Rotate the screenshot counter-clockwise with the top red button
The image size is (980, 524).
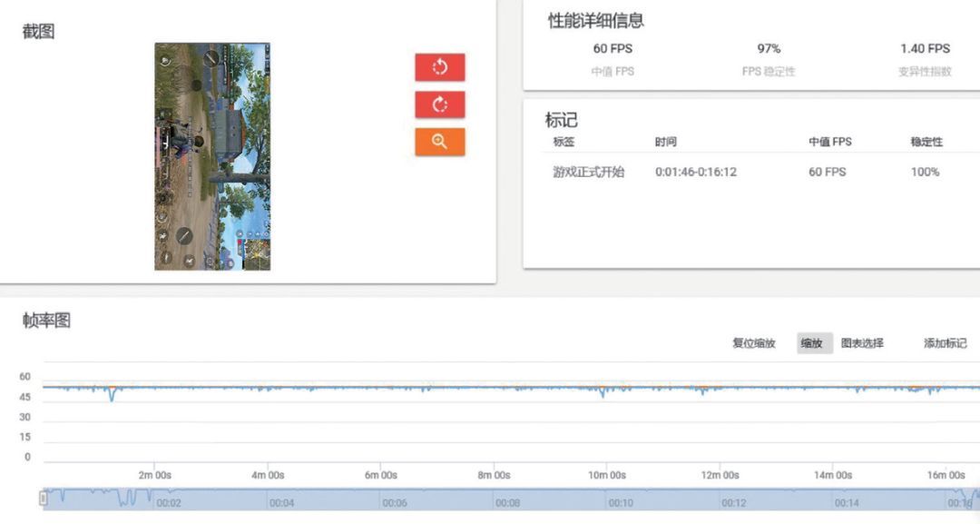(x=439, y=67)
